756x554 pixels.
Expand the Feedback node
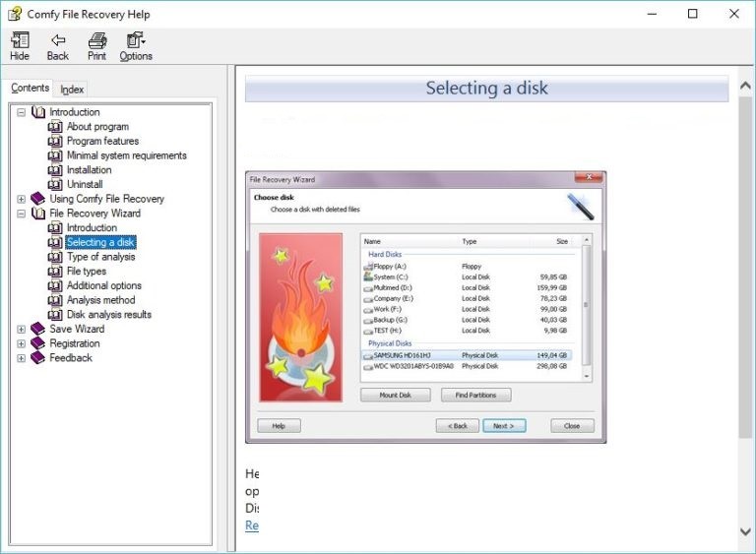[22, 358]
